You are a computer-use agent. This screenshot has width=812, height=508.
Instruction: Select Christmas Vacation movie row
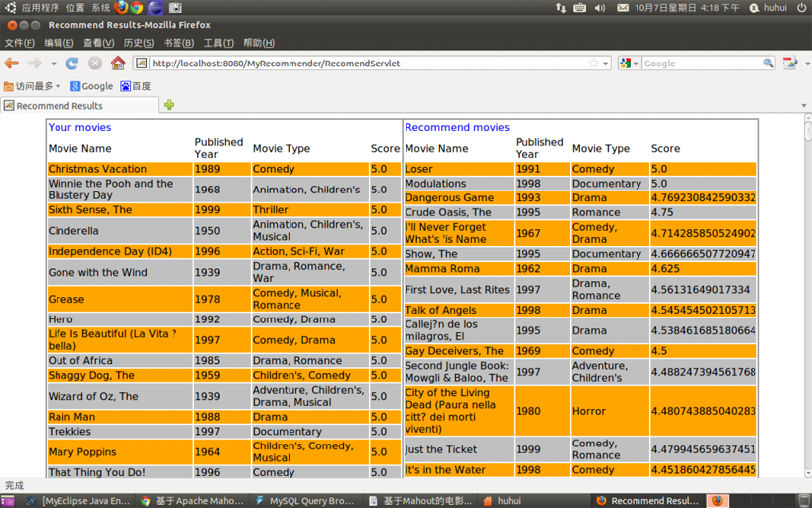pyautogui.click(x=224, y=169)
